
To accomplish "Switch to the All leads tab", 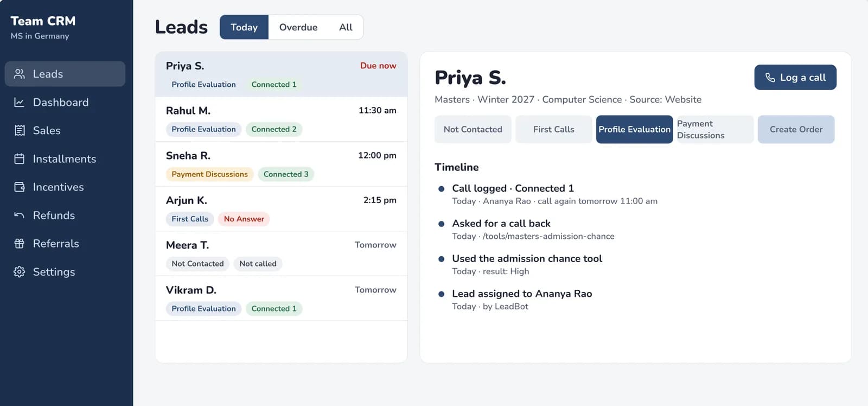I will click(x=346, y=27).
